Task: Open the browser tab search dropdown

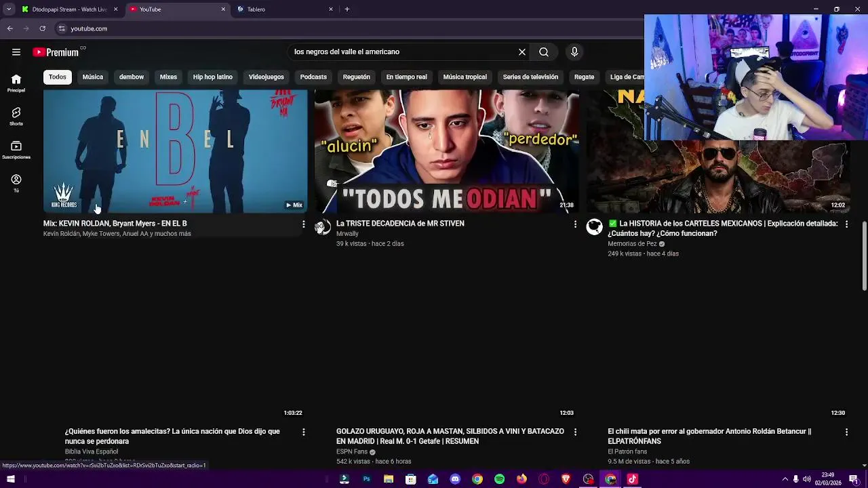Action: tap(9, 9)
